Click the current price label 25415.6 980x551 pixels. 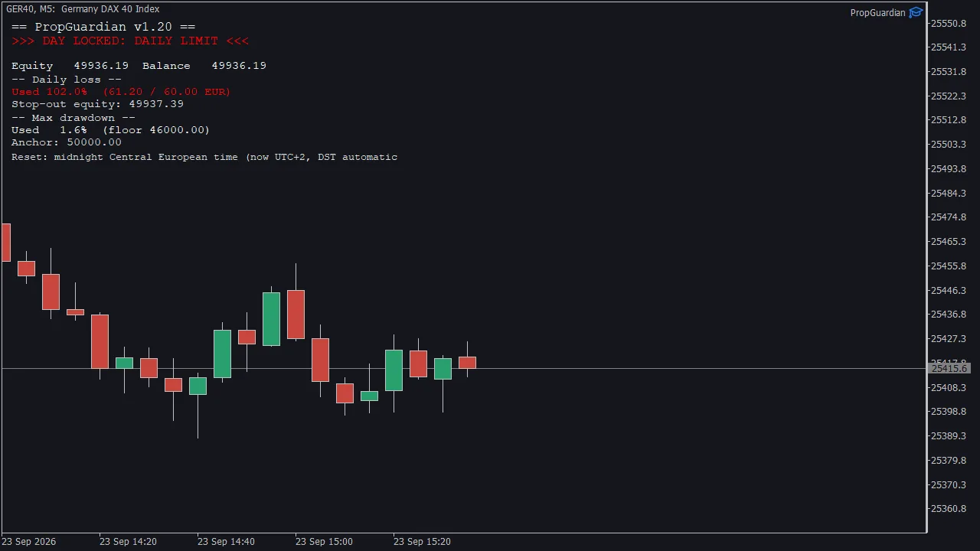point(948,369)
